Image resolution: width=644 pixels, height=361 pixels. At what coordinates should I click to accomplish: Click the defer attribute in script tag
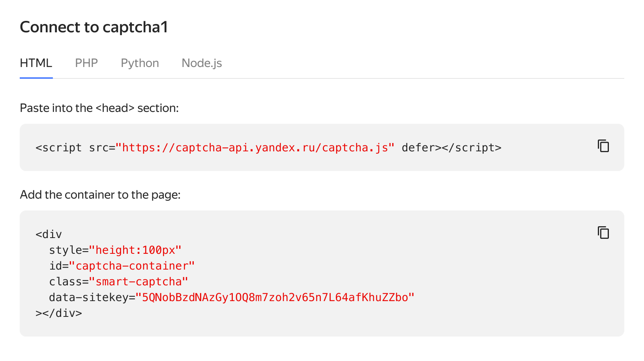pyautogui.click(x=418, y=148)
